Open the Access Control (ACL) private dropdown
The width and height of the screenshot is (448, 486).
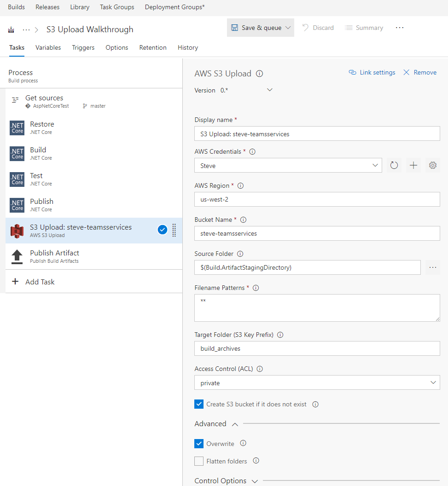[x=317, y=382]
